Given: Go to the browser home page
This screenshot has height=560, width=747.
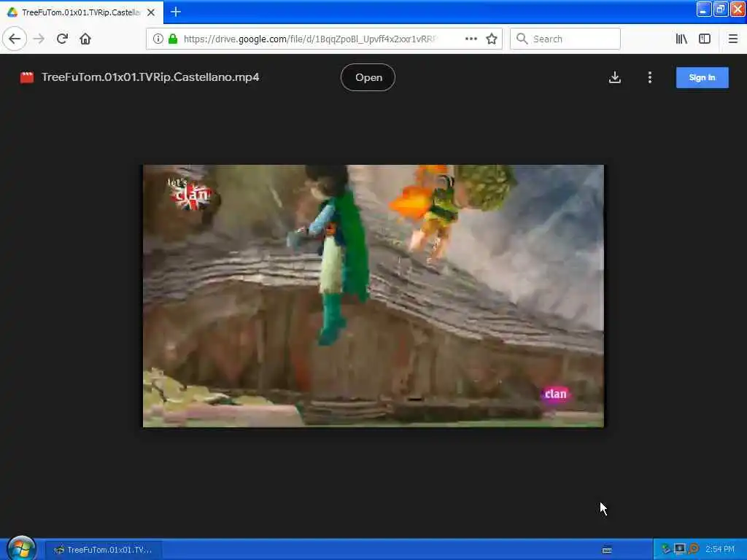Looking at the screenshot, I should coord(85,39).
